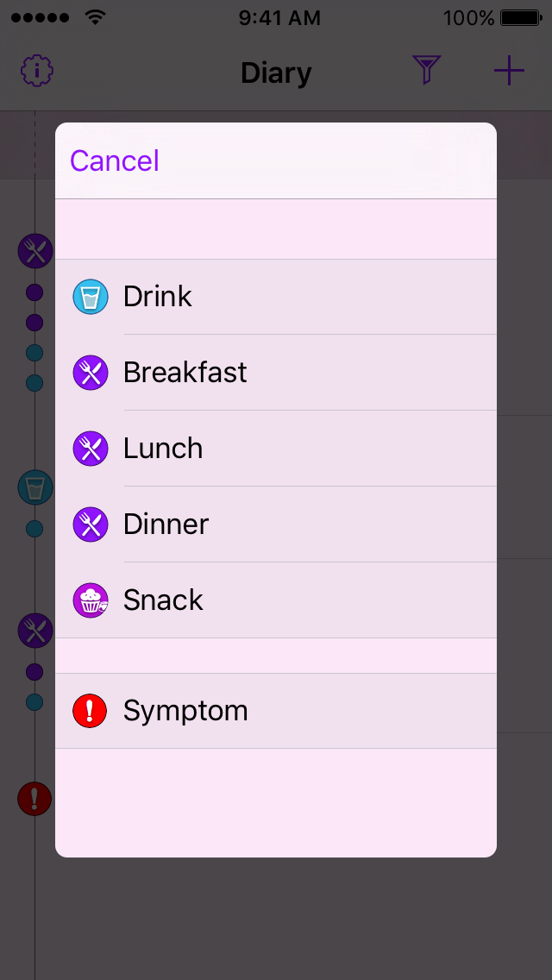Select the Dinner option
Screen dimensions: 552x980
[x=166, y=525]
